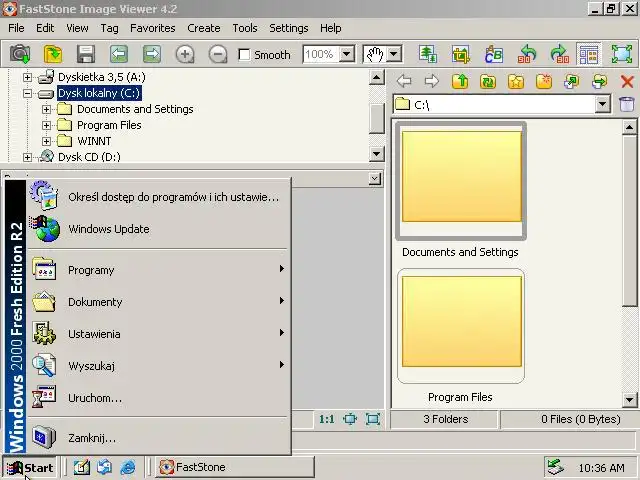Image resolution: width=640 pixels, height=480 pixels.
Task: Open the C:\ path dropdown
Action: click(602, 104)
